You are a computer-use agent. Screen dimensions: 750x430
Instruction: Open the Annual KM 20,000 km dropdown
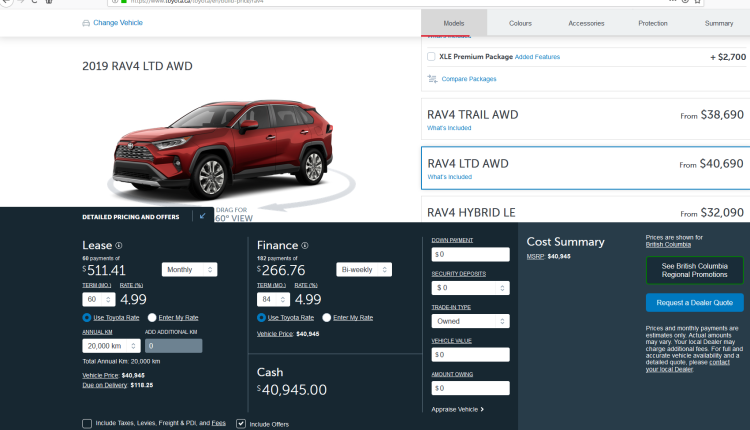[x=111, y=346]
